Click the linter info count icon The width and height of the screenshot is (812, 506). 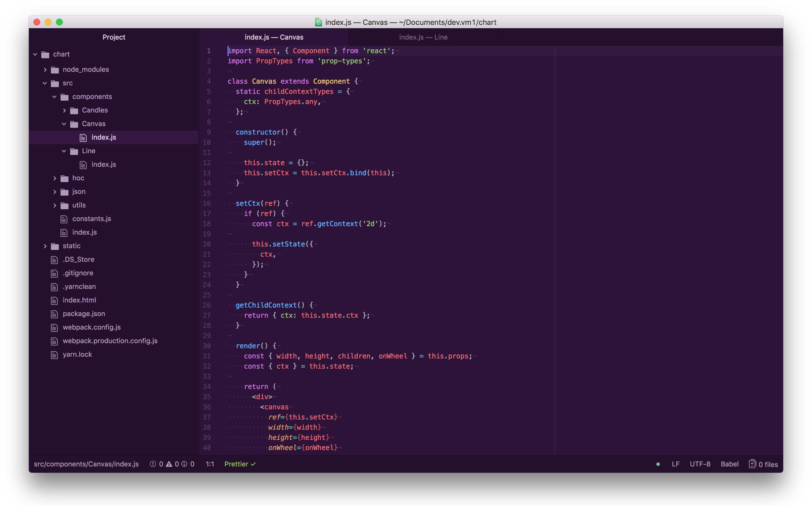pyautogui.click(x=184, y=464)
